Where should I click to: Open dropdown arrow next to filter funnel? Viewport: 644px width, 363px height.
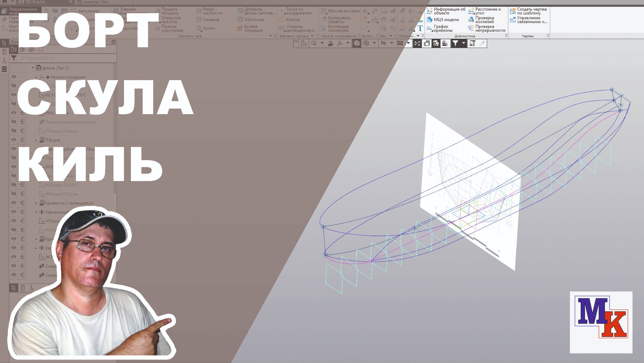[464, 43]
